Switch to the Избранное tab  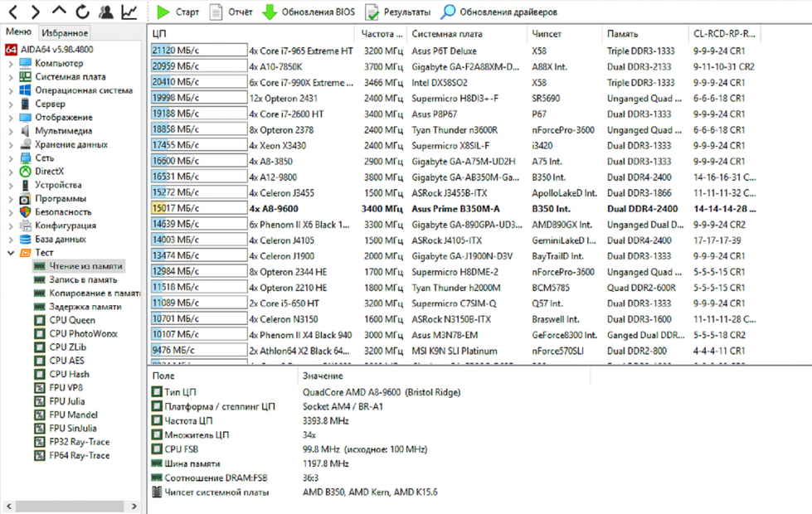point(65,32)
